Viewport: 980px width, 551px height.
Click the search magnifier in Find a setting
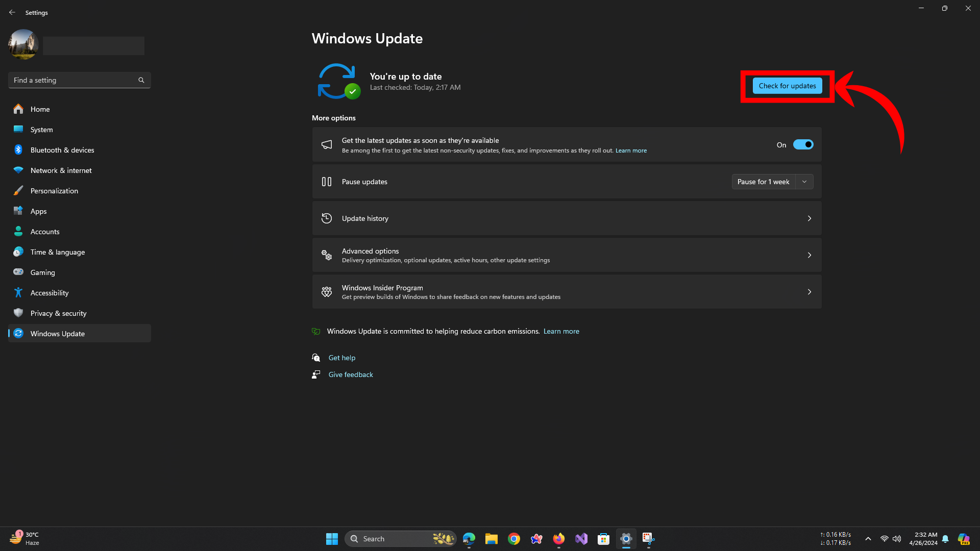click(141, 80)
